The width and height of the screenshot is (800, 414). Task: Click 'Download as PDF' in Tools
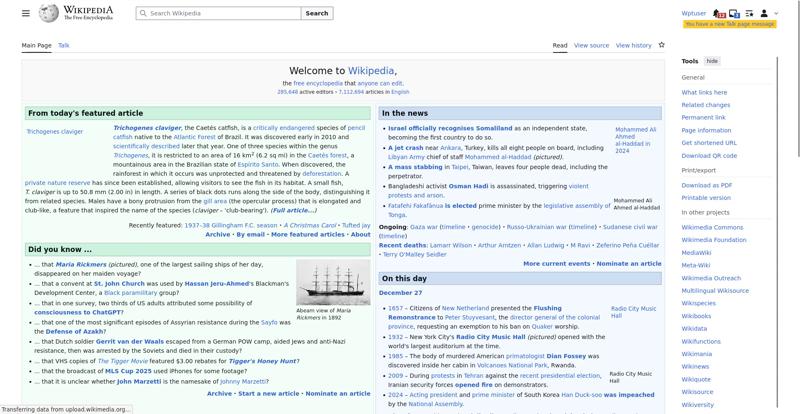(707, 185)
